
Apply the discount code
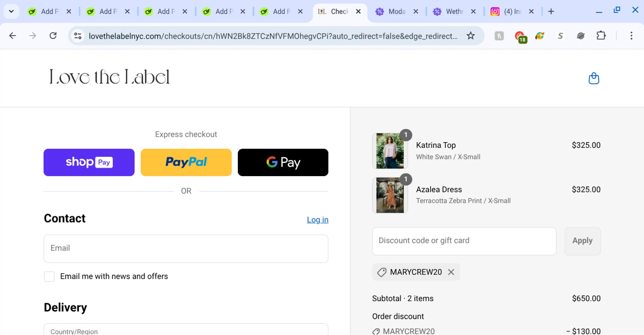click(582, 241)
